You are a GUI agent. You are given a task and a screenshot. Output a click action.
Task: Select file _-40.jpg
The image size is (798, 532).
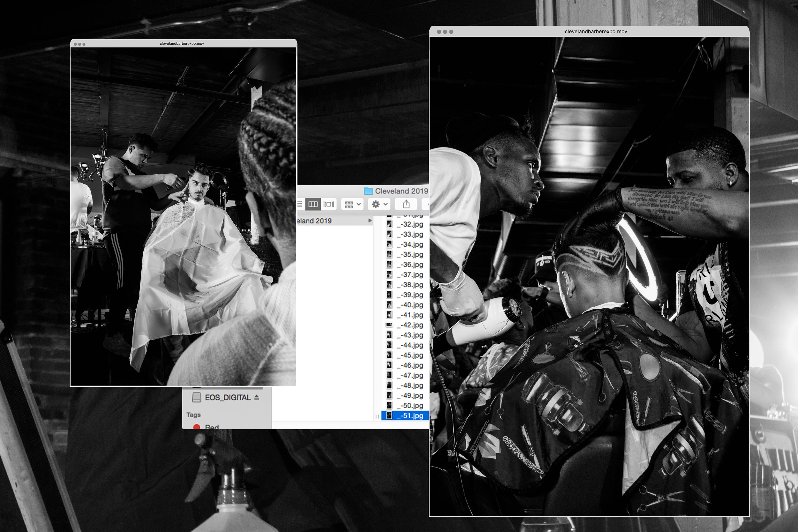(x=405, y=305)
